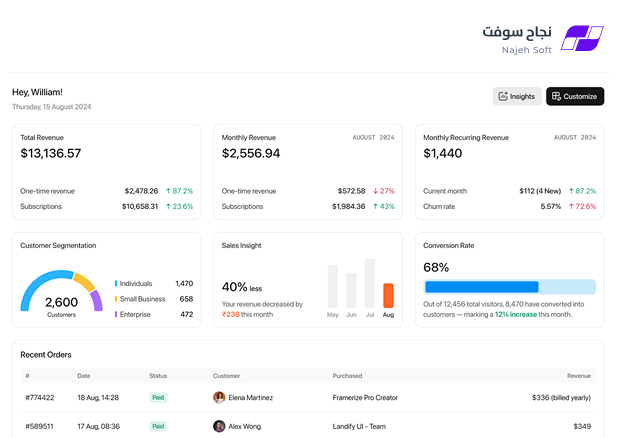618x438 pixels.
Task: Click the red down arrow next to 27%
Action: coord(375,191)
